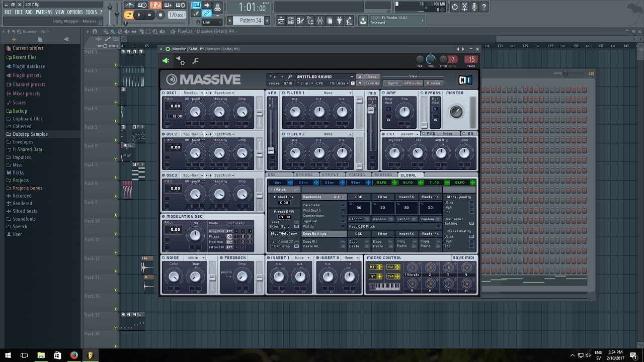Open the Playlist view icon
Viewport: 644px width, 362px height.
point(281,21)
